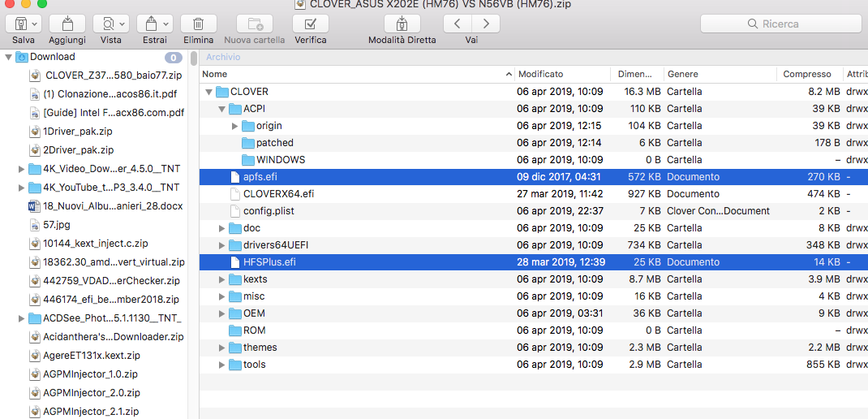Sort by Nome column header

click(x=357, y=74)
